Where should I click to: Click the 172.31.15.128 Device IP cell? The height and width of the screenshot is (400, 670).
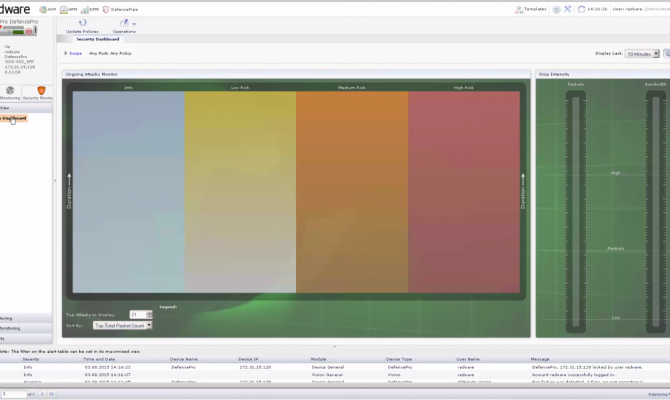pos(255,367)
